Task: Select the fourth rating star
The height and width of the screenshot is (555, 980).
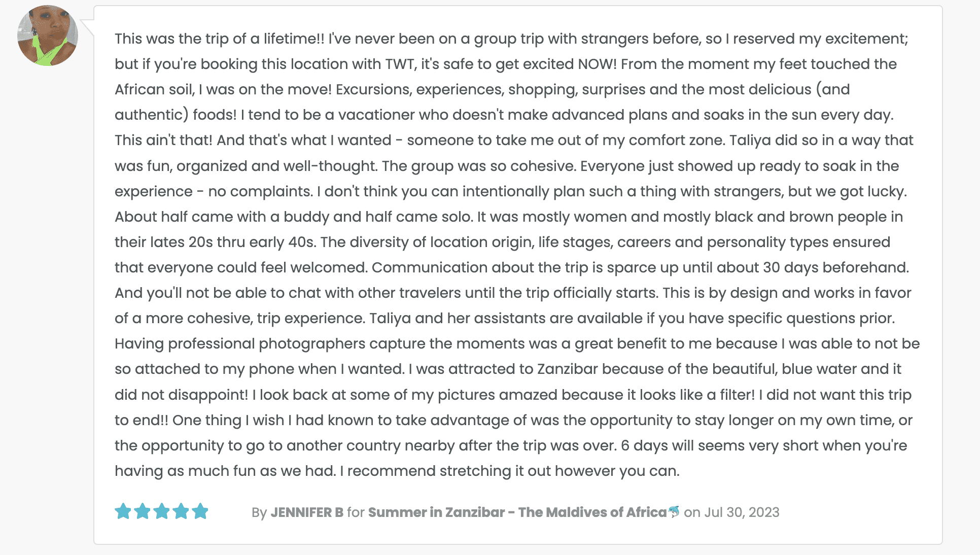Action: pos(181,511)
